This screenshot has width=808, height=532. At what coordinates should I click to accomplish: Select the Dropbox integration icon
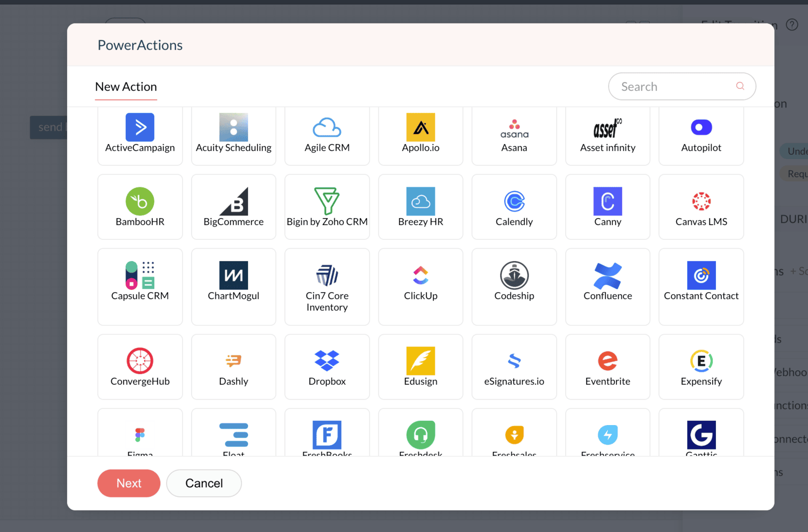(327, 361)
